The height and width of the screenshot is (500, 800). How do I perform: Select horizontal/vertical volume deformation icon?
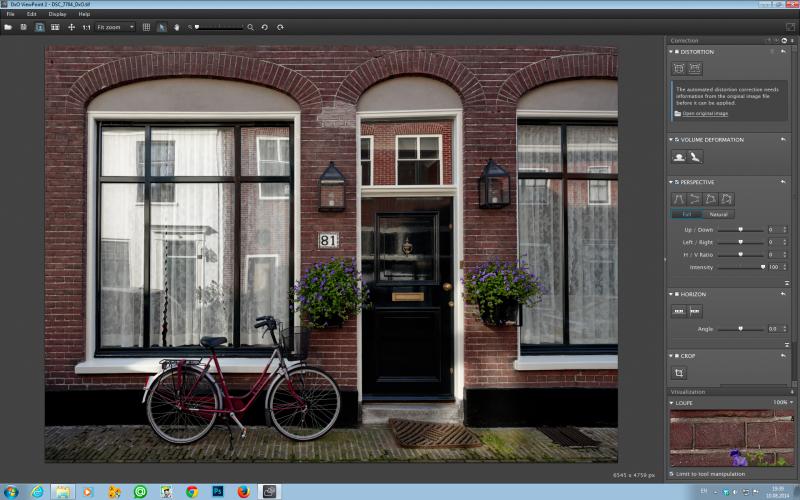679,157
